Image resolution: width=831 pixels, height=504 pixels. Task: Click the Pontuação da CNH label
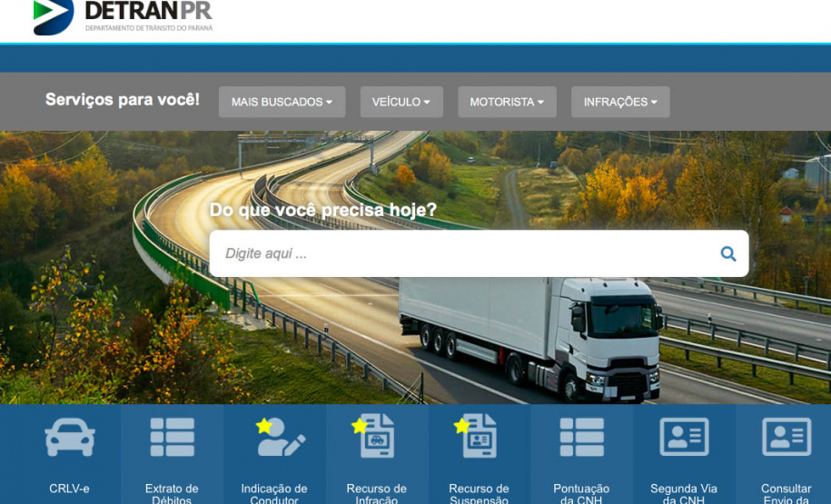581,493
